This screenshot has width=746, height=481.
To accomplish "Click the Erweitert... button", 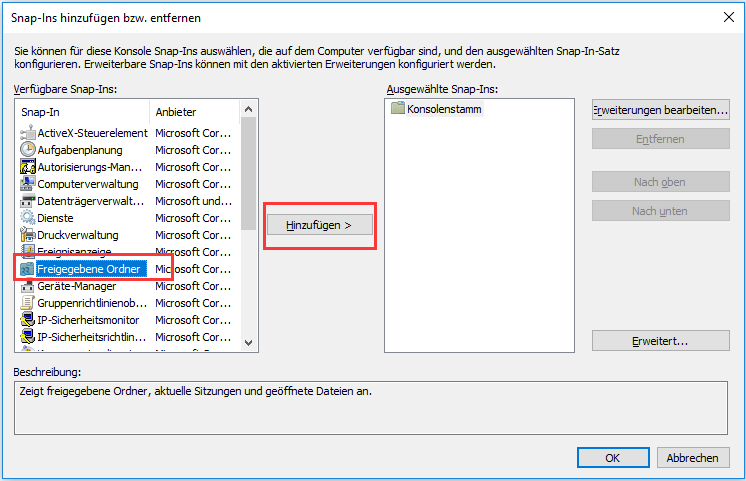I will click(x=661, y=341).
